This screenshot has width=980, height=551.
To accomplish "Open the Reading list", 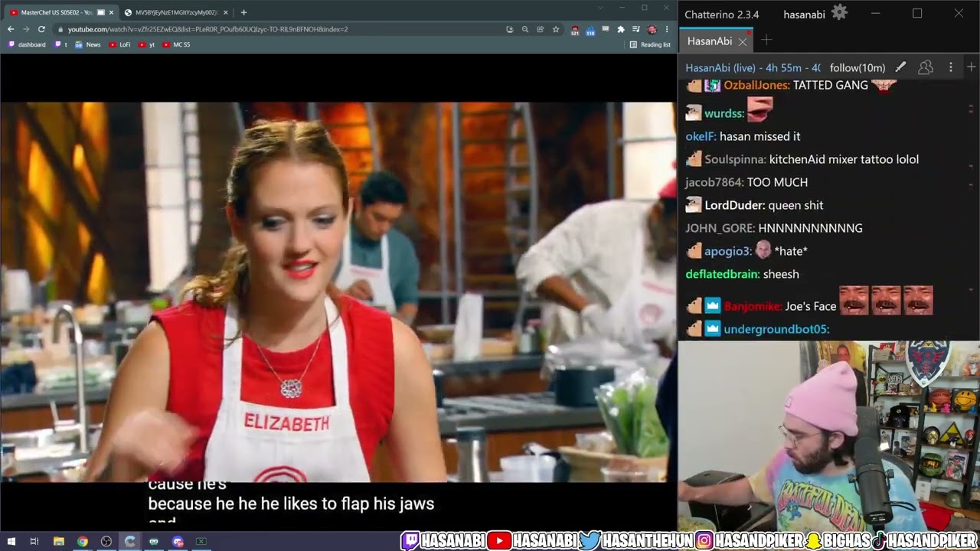I will pyautogui.click(x=650, y=44).
